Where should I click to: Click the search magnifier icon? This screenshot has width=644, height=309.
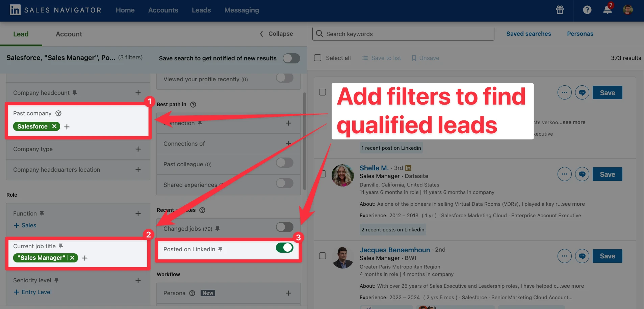pos(320,33)
